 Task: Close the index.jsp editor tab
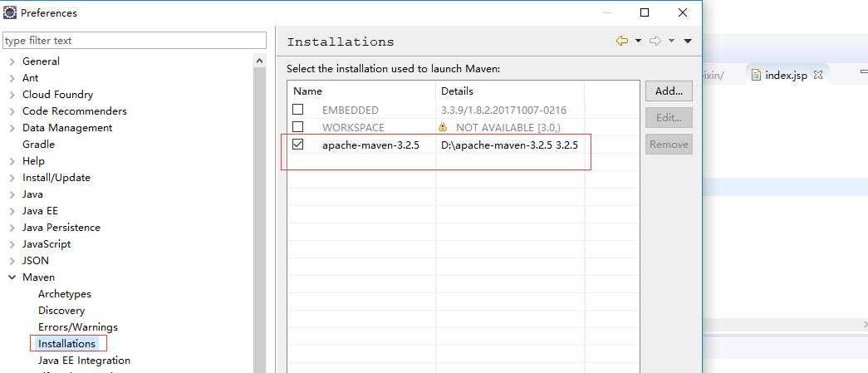817,75
